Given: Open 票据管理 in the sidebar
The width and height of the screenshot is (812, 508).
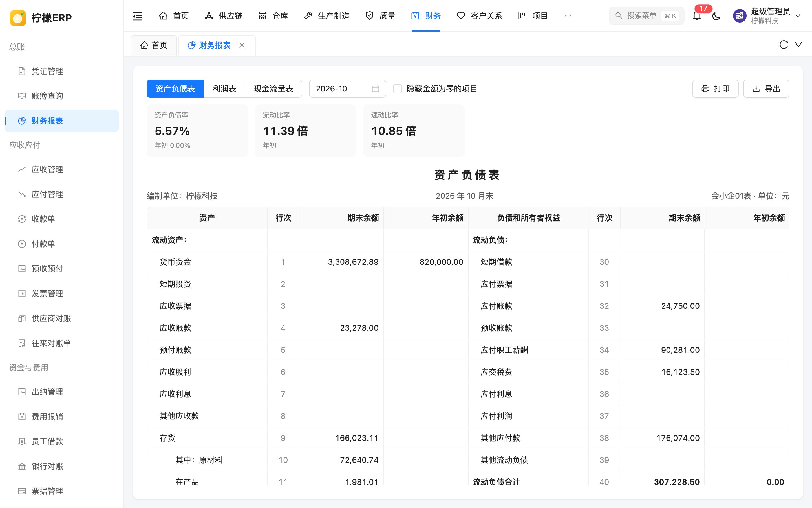Looking at the screenshot, I should pos(62,491).
